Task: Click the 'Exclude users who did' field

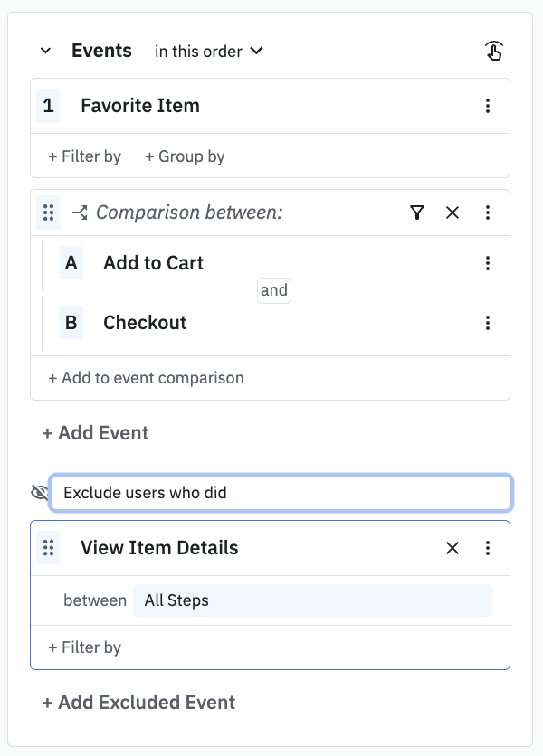Action: 281,493
